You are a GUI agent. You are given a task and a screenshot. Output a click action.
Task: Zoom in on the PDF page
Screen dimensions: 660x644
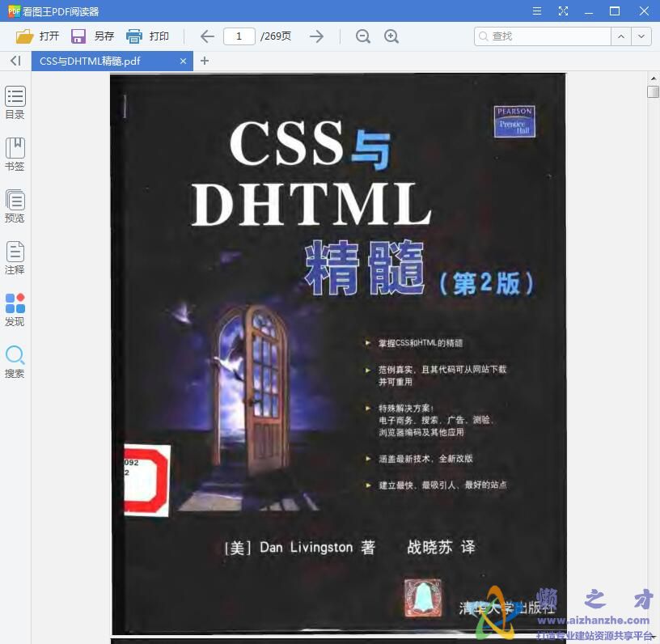point(392,36)
